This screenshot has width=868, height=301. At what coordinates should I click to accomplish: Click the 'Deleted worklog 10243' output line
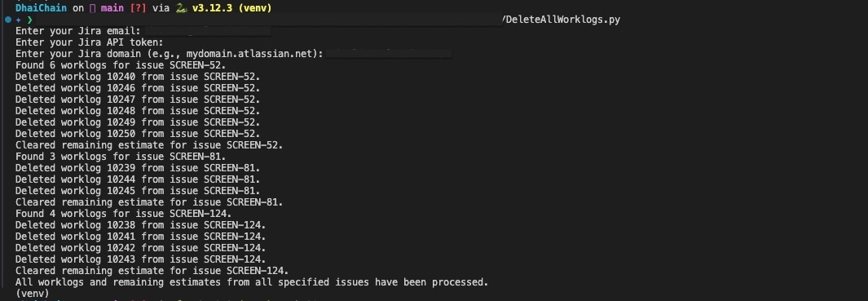coord(141,259)
